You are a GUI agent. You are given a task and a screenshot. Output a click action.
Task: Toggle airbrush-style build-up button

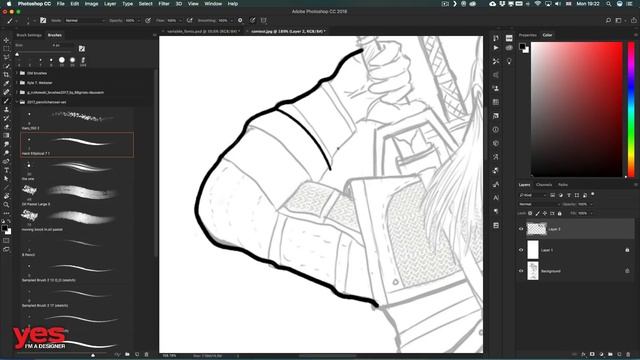click(x=189, y=20)
